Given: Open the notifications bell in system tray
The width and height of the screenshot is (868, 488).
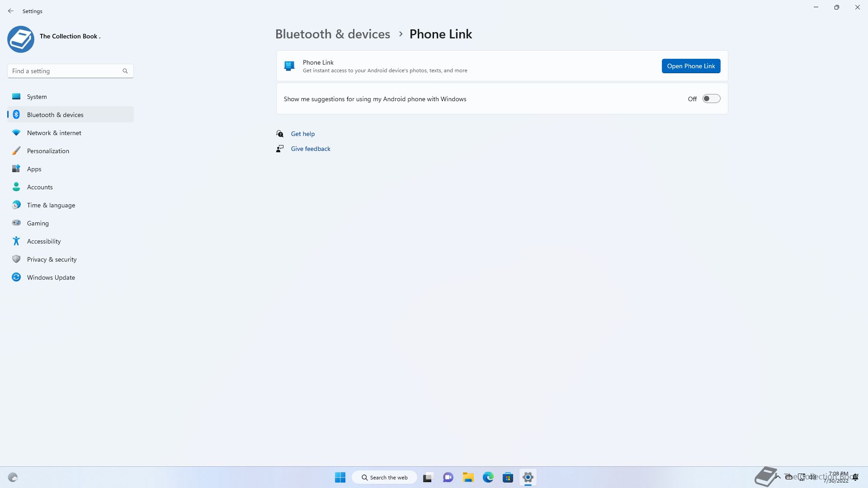Looking at the screenshot, I should 855,477.
